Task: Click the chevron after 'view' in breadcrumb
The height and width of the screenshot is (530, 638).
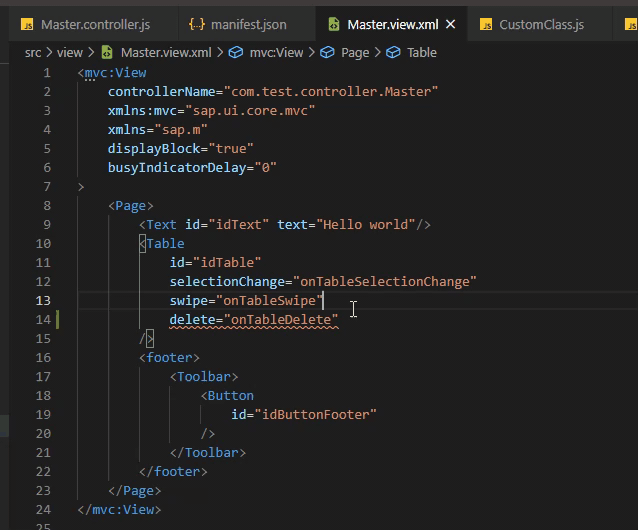Action: (x=91, y=53)
